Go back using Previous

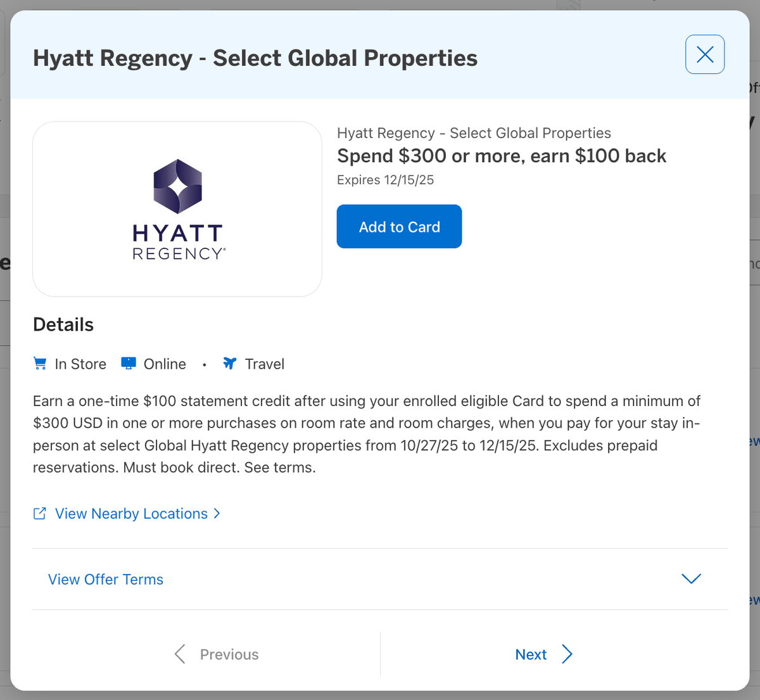coord(229,654)
